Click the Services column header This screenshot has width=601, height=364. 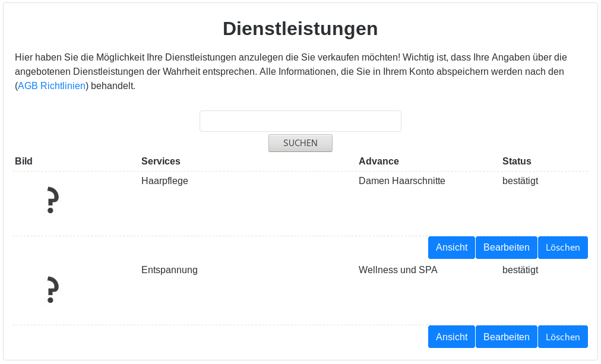(160, 161)
